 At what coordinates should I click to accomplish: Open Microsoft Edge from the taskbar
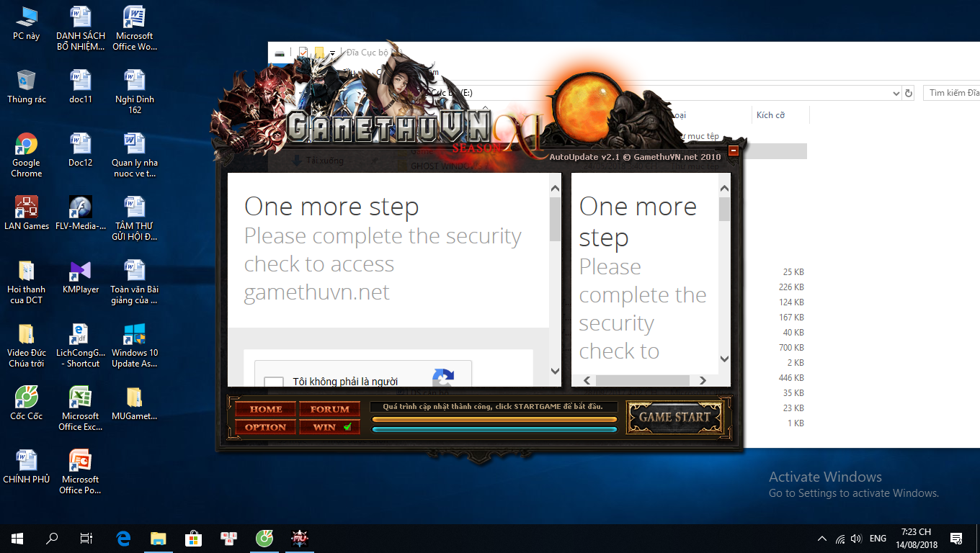(123, 538)
